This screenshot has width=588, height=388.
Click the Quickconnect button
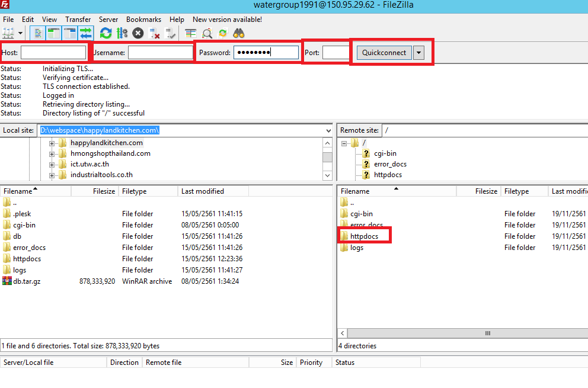pos(384,53)
